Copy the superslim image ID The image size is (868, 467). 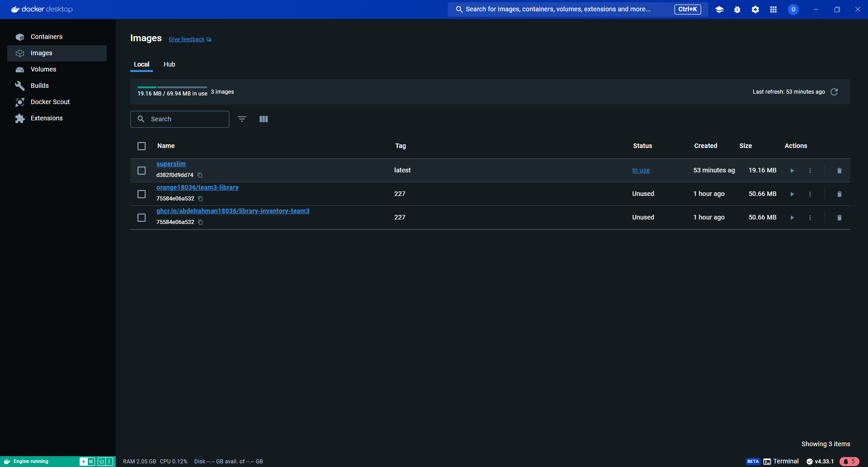tap(200, 175)
